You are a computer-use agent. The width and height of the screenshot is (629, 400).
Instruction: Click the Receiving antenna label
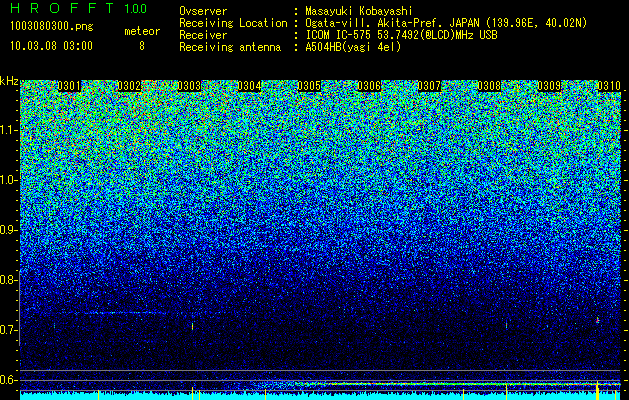pos(230,47)
